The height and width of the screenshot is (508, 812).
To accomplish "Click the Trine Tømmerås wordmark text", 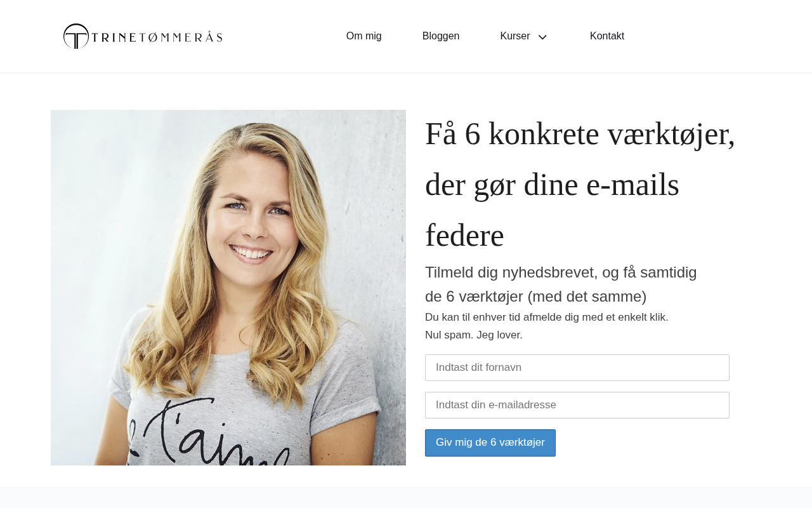I will (x=157, y=37).
